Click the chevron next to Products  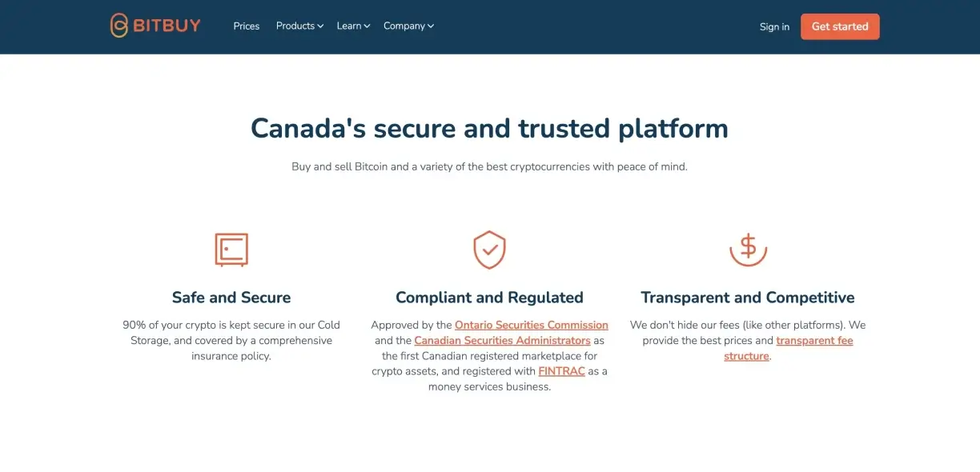coord(320,26)
